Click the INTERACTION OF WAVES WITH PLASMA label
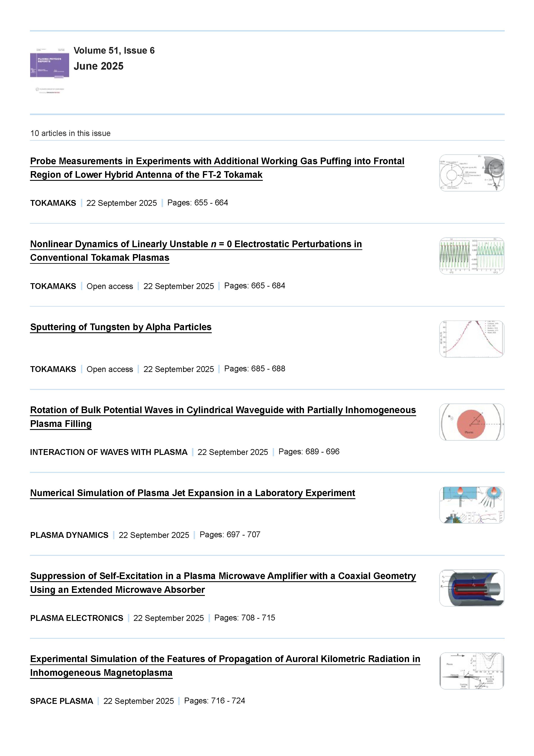This screenshot has width=534, height=756. 109,452
